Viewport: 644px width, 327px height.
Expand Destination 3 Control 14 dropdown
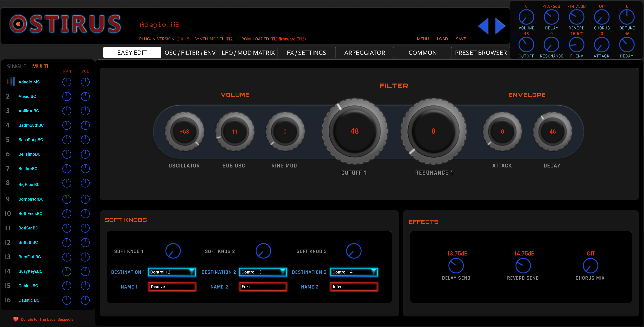point(354,272)
